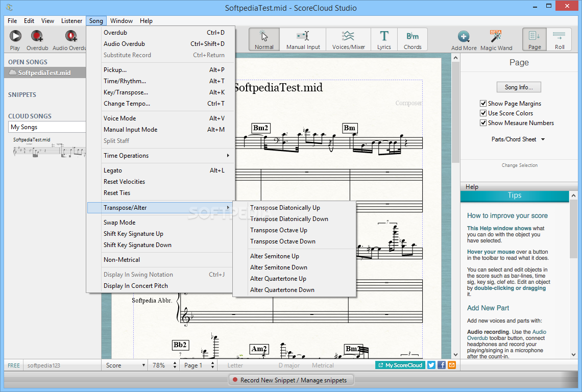Click the ScoreCloud app icon in title bar
Viewport: 582px width, 392px height.
coord(9,7)
